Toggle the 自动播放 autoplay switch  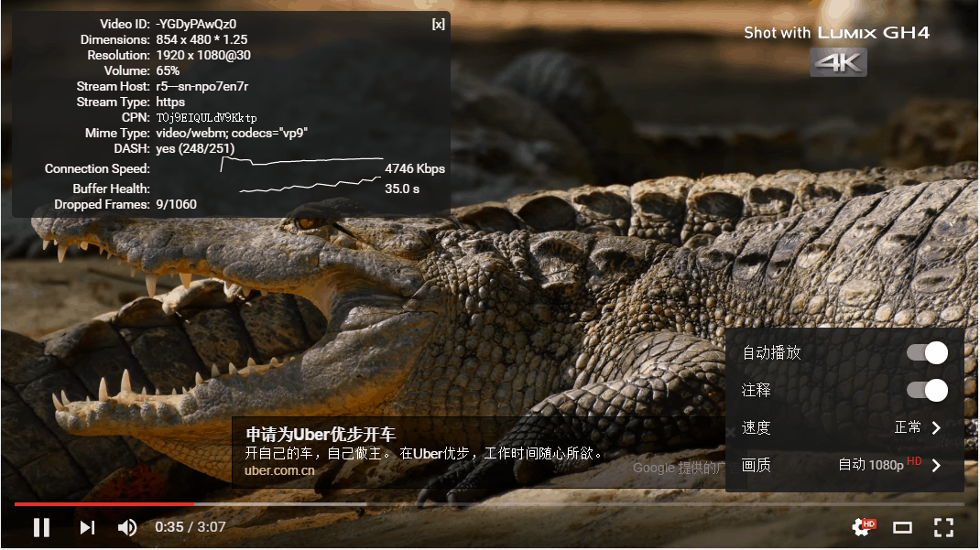coord(928,352)
